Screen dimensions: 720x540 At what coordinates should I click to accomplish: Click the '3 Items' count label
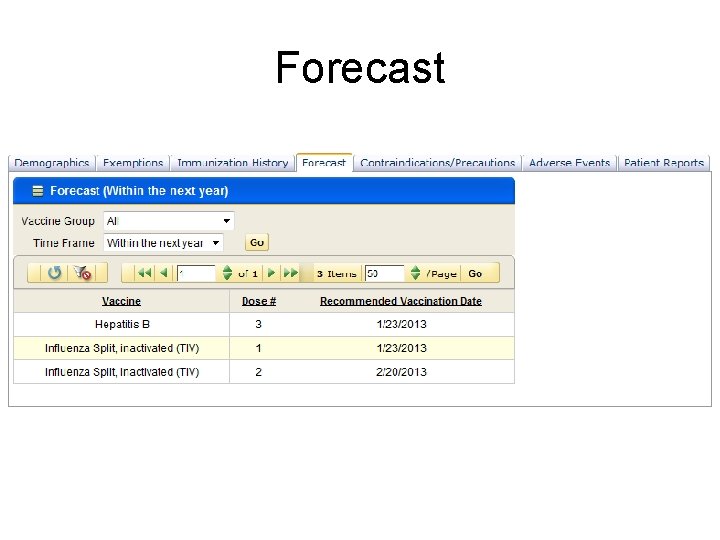click(337, 274)
